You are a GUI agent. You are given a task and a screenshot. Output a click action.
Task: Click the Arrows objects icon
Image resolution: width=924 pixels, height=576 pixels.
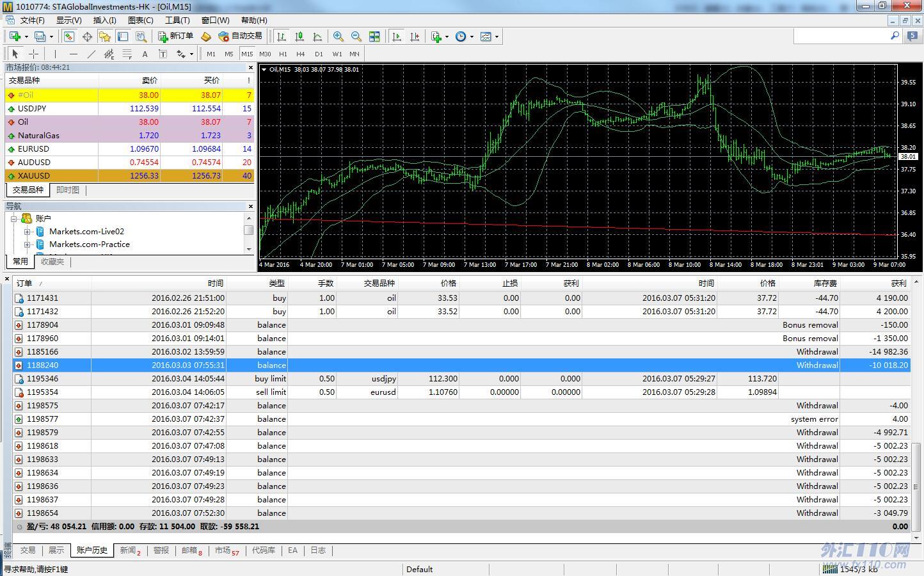click(x=181, y=54)
